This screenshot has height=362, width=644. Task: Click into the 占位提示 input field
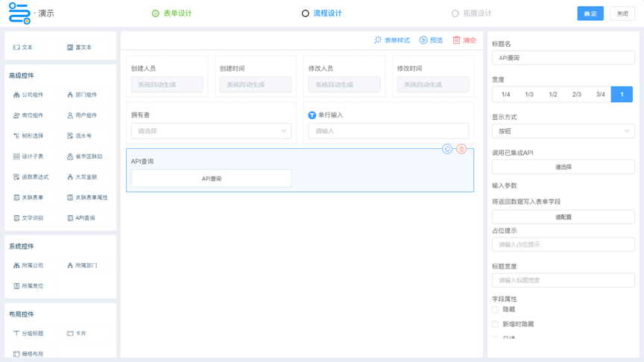(563, 244)
